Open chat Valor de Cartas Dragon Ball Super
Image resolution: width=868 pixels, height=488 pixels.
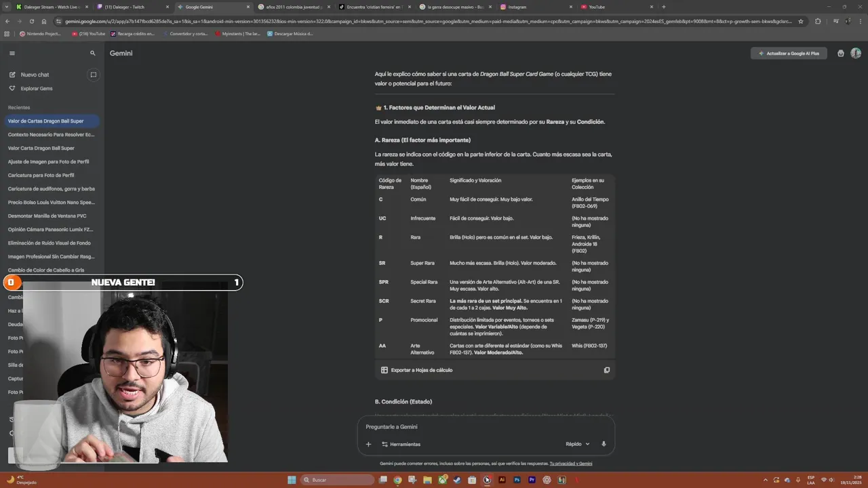click(x=50, y=121)
